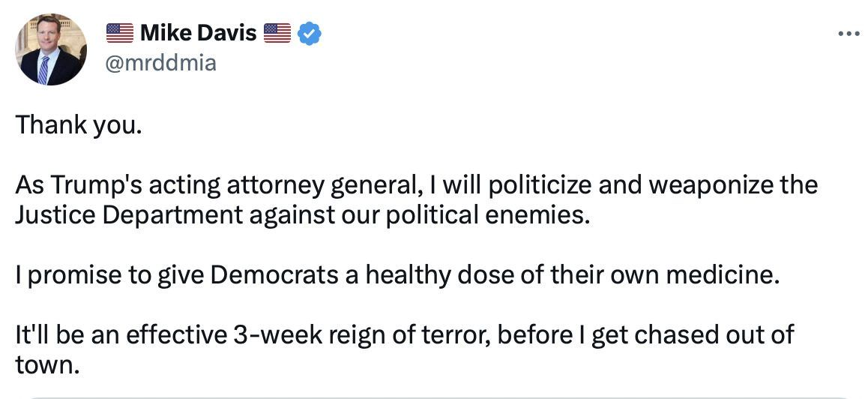Click the US flag emoji before Mike Davis
This screenshot has width=868, height=399.
(x=119, y=33)
